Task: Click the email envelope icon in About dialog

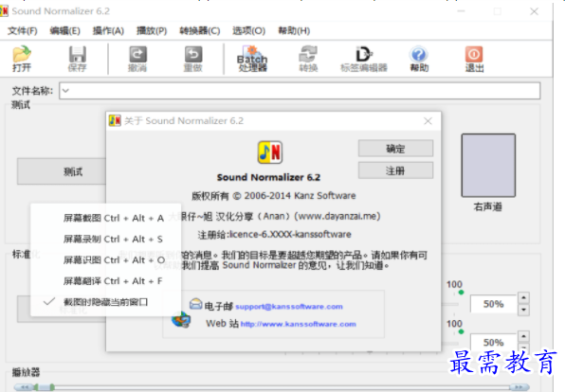Action: (x=195, y=304)
